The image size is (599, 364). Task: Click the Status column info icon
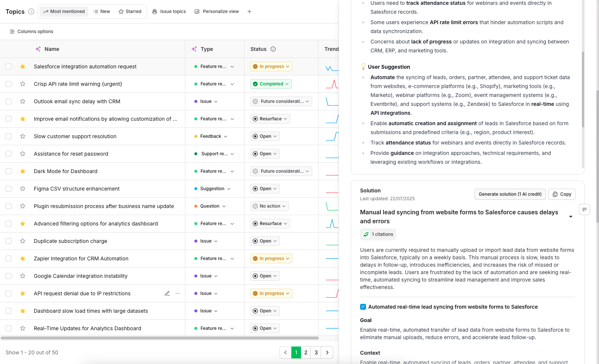click(273, 49)
